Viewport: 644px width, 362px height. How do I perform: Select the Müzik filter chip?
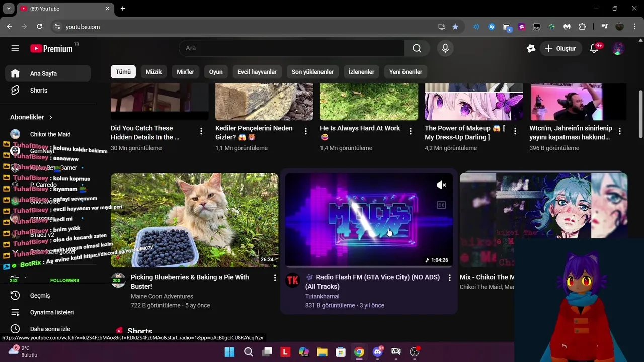(x=153, y=72)
